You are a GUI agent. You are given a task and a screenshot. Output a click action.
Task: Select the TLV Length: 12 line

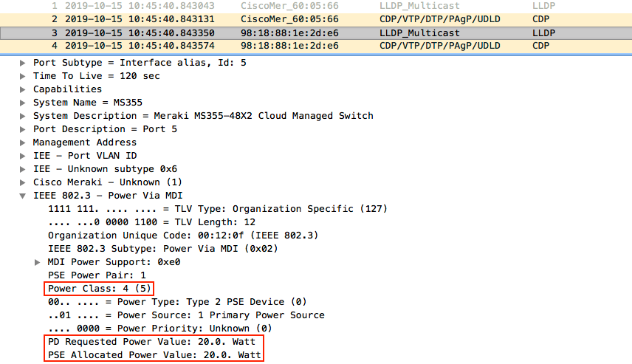[151, 222]
